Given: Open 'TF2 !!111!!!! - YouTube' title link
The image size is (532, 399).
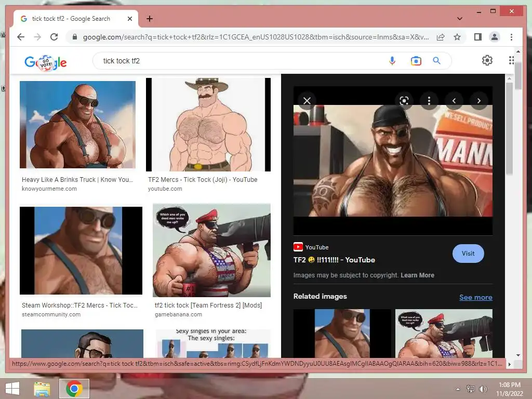Looking at the screenshot, I should pyautogui.click(x=334, y=260).
